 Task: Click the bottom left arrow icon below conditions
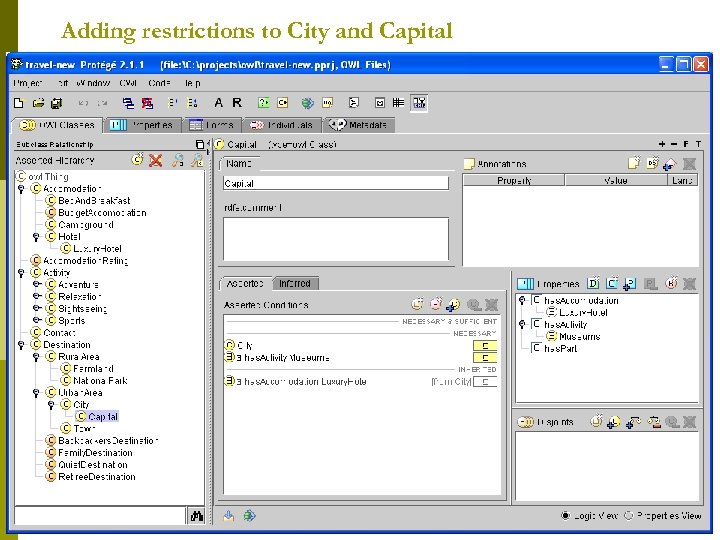(229, 516)
